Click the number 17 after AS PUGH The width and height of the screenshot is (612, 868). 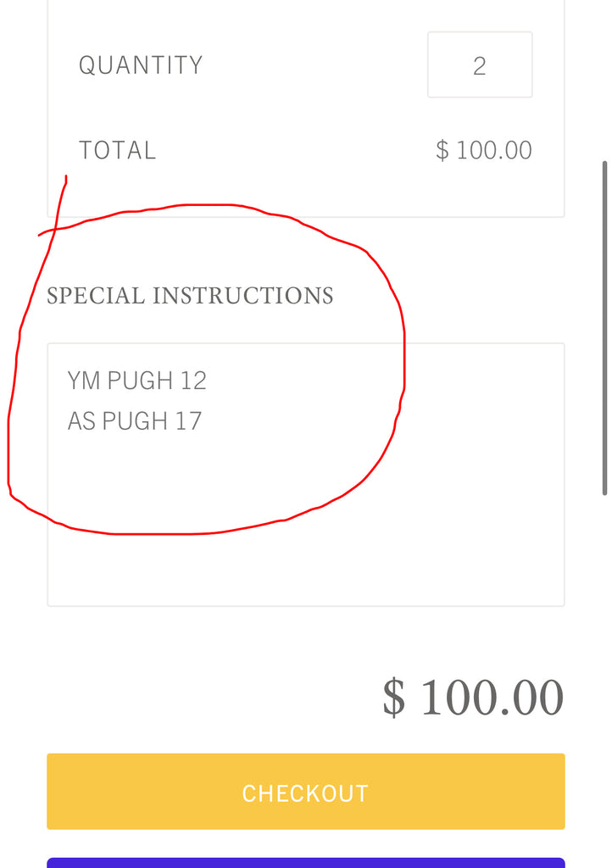pos(189,421)
